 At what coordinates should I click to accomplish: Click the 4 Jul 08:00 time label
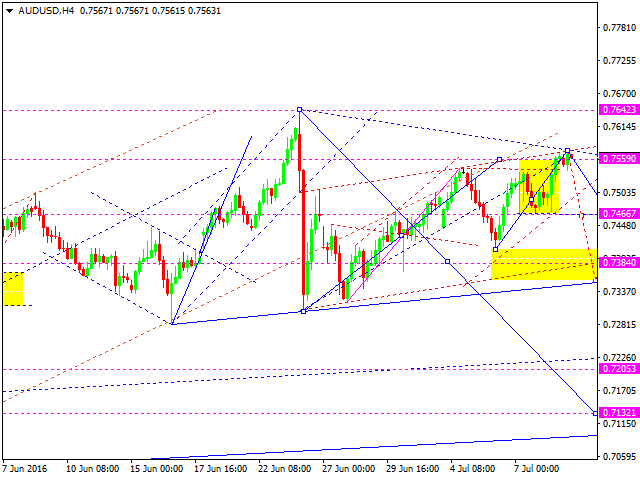pos(473,469)
